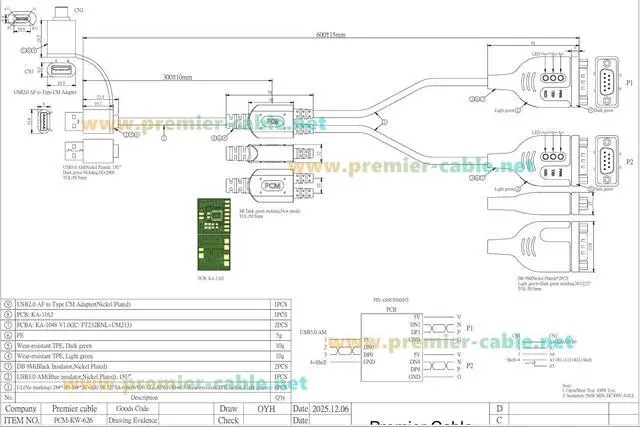Click the 'OYH' drafter initials cell
640x427 pixels.
point(266,409)
